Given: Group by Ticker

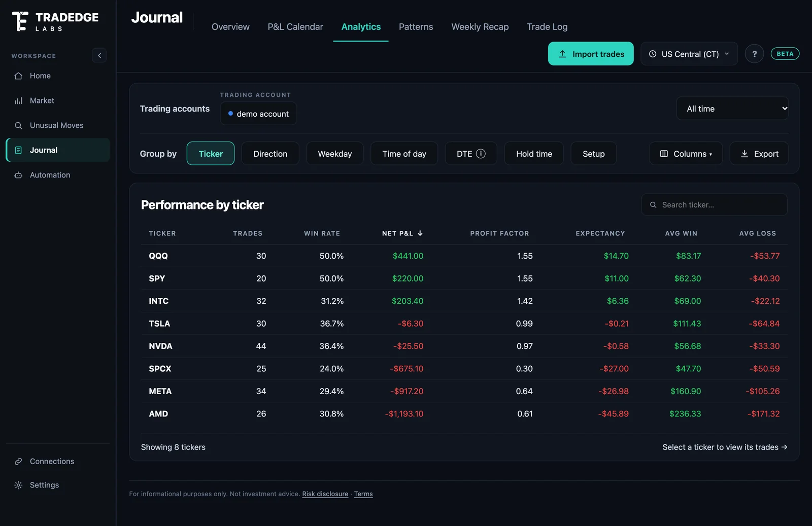Looking at the screenshot, I should pyautogui.click(x=211, y=154).
